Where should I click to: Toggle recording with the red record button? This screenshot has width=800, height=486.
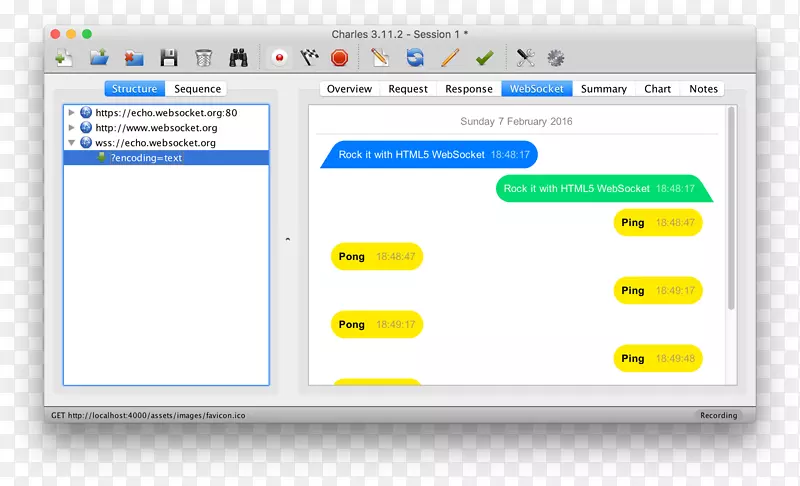(x=280, y=58)
